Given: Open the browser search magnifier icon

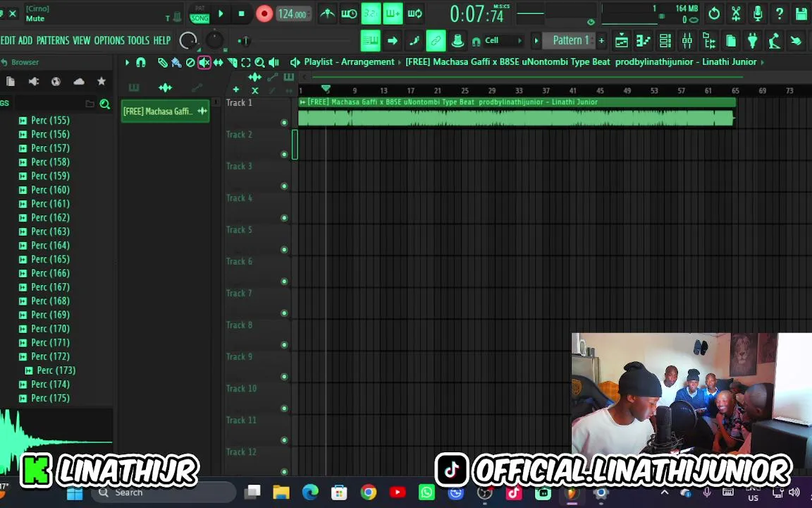Looking at the screenshot, I should coord(104,104).
